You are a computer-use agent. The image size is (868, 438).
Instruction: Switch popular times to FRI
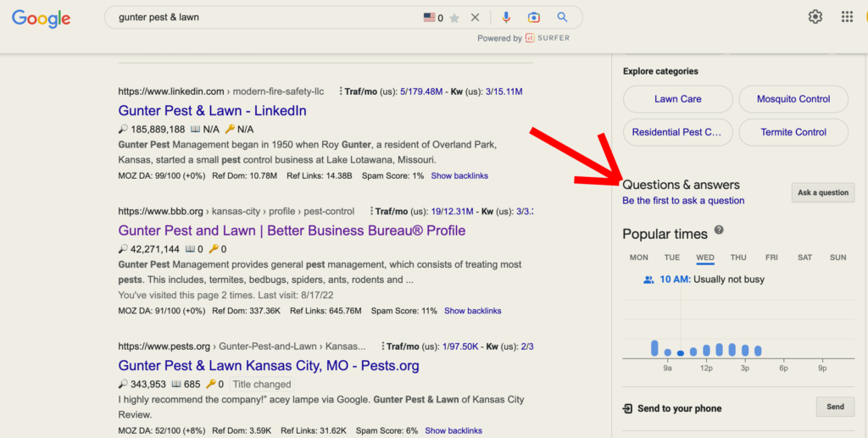771,258
